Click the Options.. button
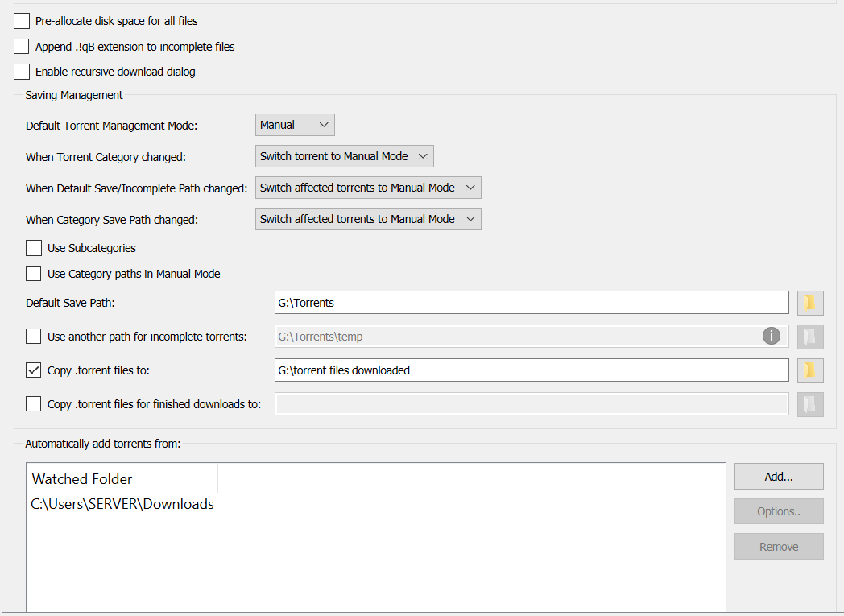The height and width of the screenshot is (616, 844). [779, 511]
